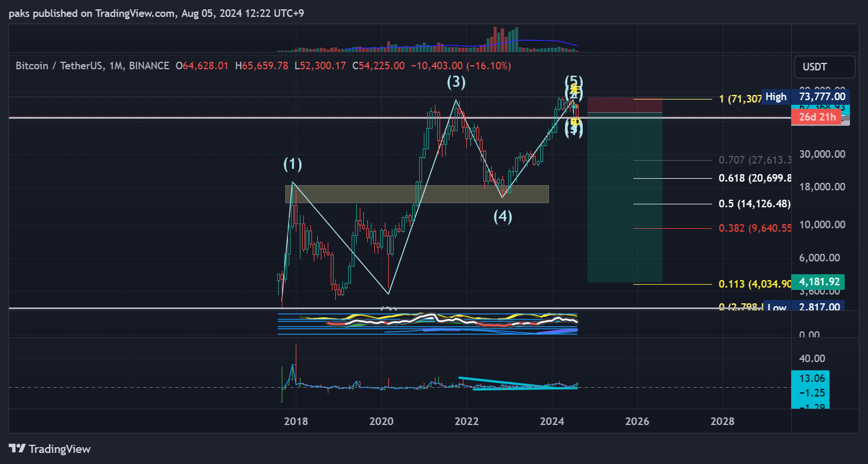868x464 pixels.
Task: Click the wave (3) annotation label
Action: click(456, 82)
